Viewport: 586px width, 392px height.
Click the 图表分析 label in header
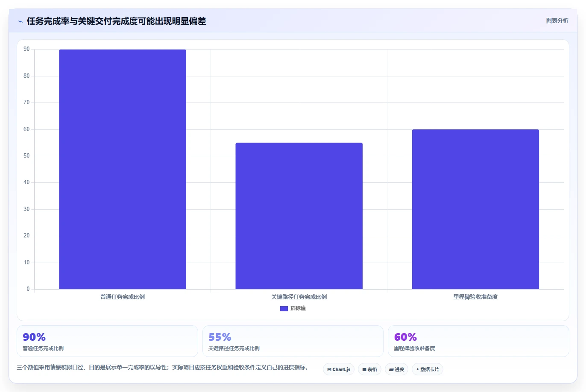(557, 20)
